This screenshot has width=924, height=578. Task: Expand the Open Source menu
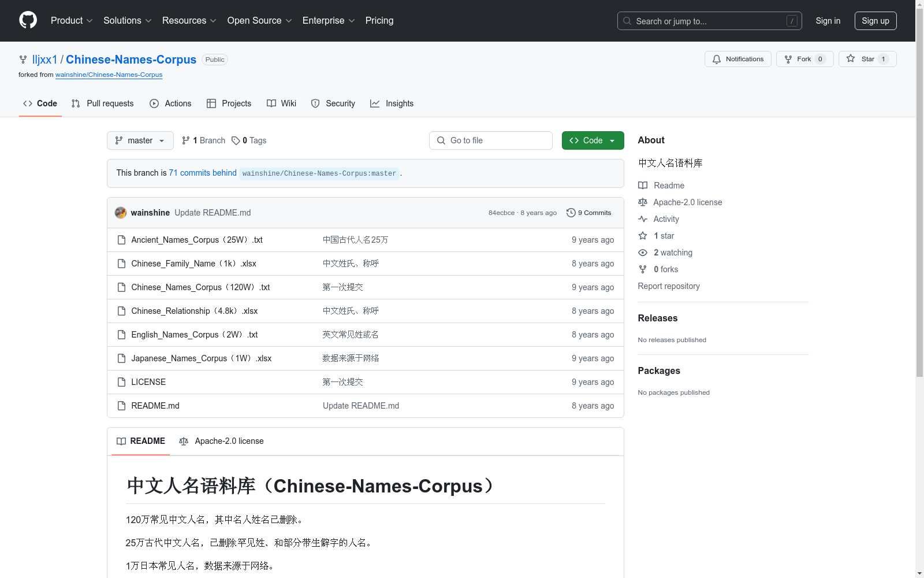pos(260,21)
